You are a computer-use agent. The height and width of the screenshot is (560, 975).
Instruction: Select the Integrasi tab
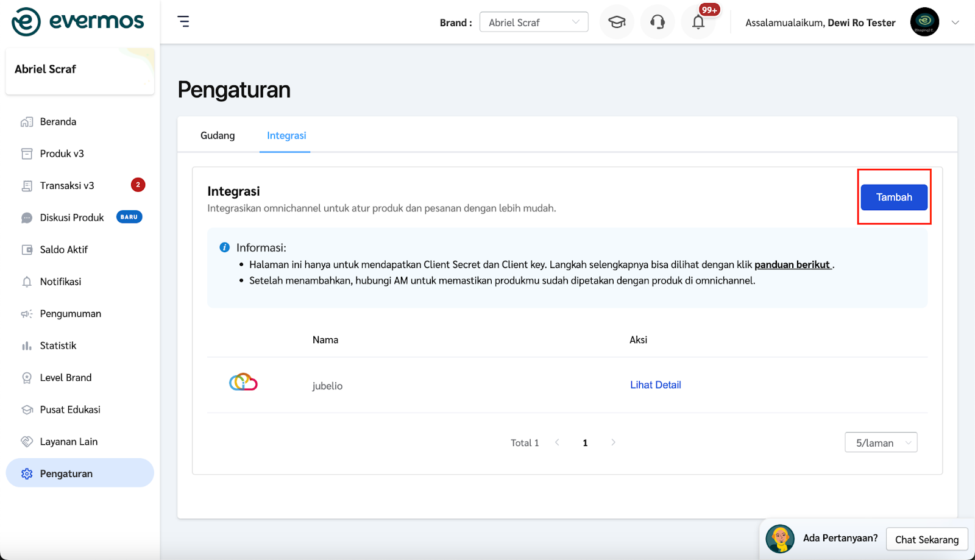coord(286,135)
